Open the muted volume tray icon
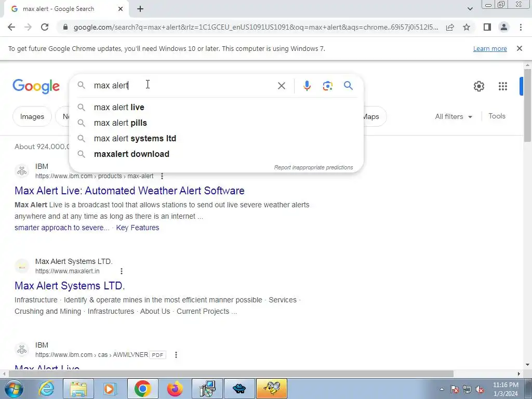This screenshot has width=532, height=399. tap(480, 389)
